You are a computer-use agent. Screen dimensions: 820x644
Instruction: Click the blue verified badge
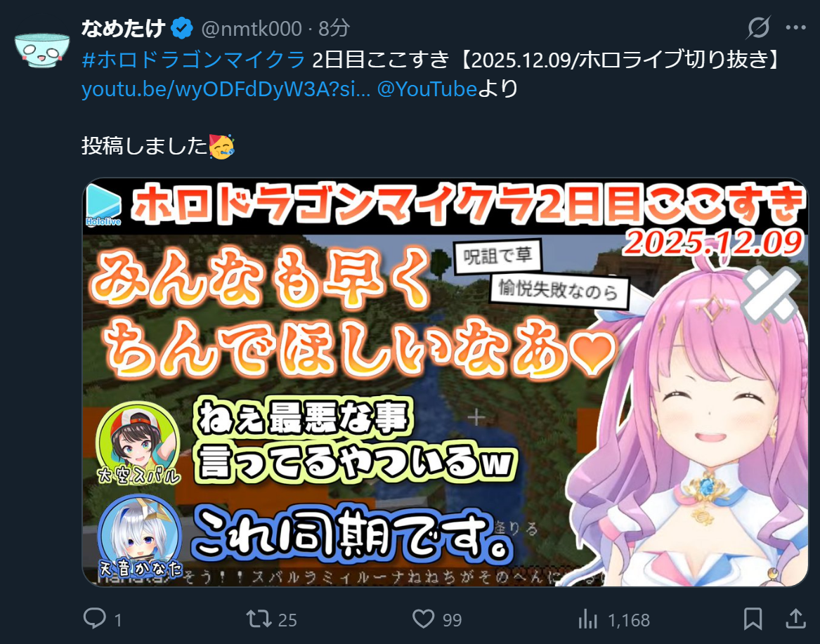click(x=182, y=28)
